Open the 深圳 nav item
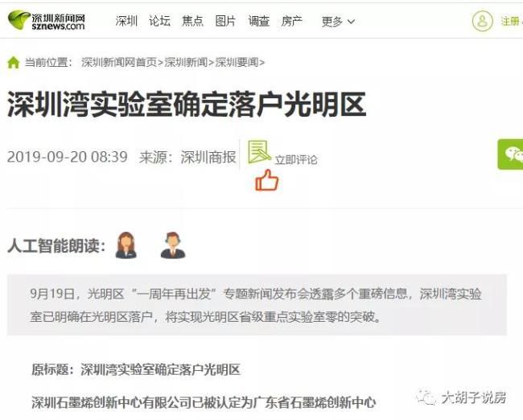Screen dimensions: 523x420 pyautogui.click(x=126, y=21)
